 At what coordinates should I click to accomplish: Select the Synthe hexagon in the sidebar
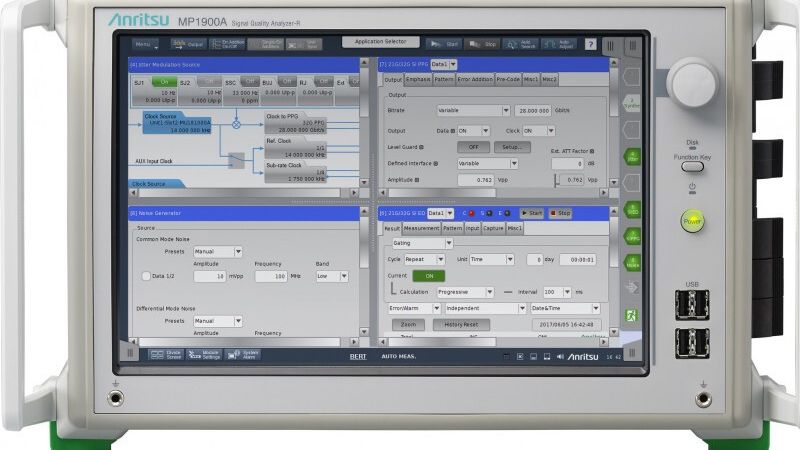[x=632, y=104]
